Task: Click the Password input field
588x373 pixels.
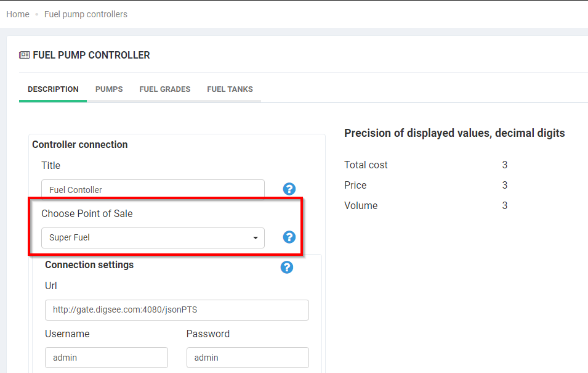Action: pos(247,357)
